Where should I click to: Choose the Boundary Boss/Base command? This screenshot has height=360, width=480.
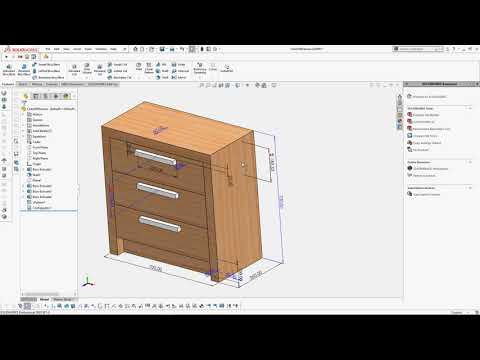48,77
